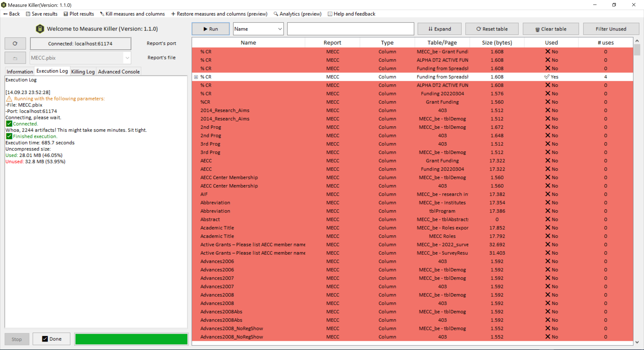Open Analytics (preview)

[297, 14]
